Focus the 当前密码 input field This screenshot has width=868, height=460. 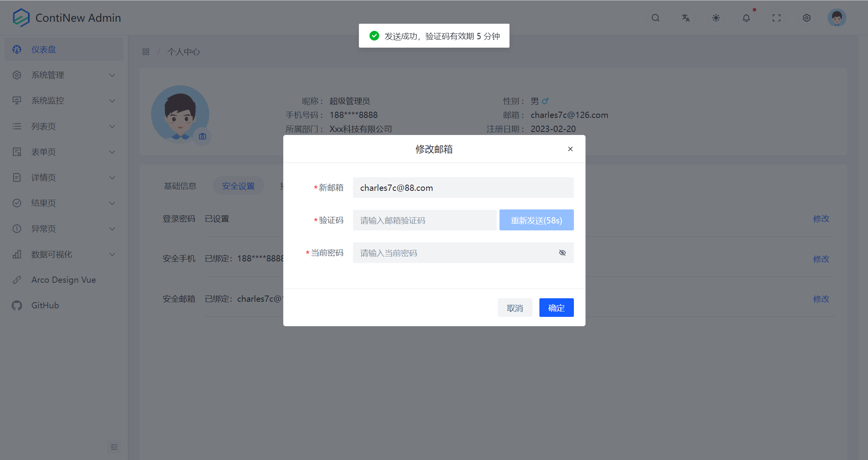pyautogui.click(x=463, y=253)
